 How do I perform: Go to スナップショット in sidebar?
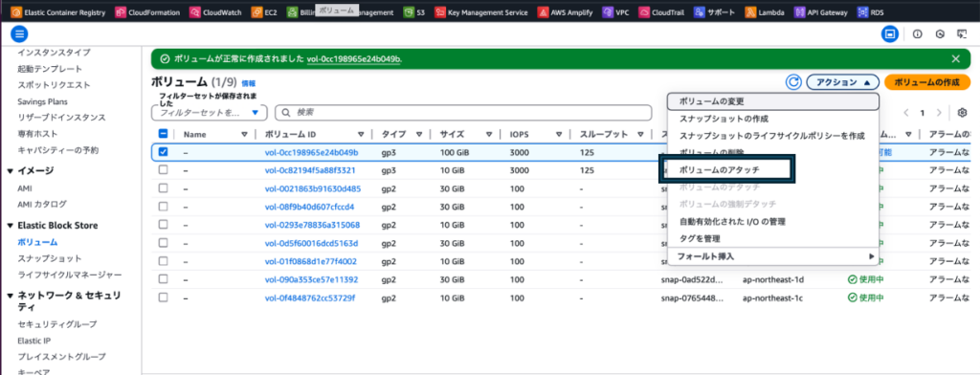[x=50, y=258]
